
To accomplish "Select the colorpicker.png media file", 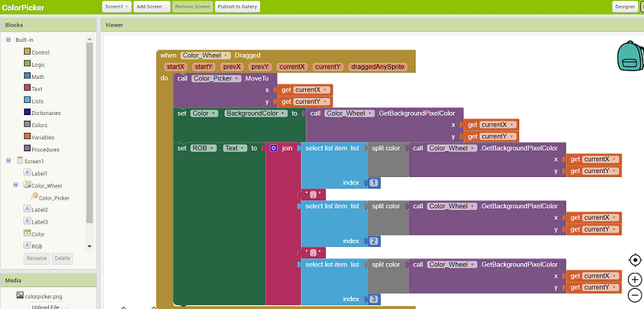I will [x=39, y=296].
